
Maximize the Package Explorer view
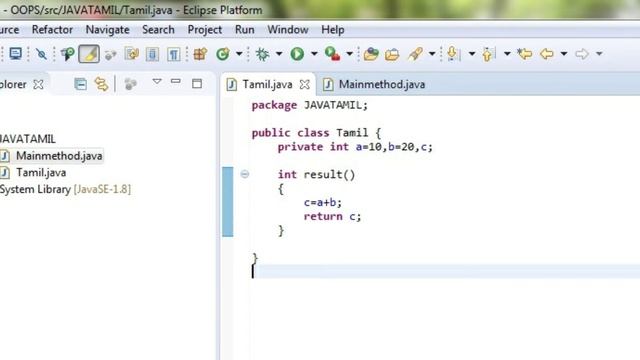click(x=197, y=84)
